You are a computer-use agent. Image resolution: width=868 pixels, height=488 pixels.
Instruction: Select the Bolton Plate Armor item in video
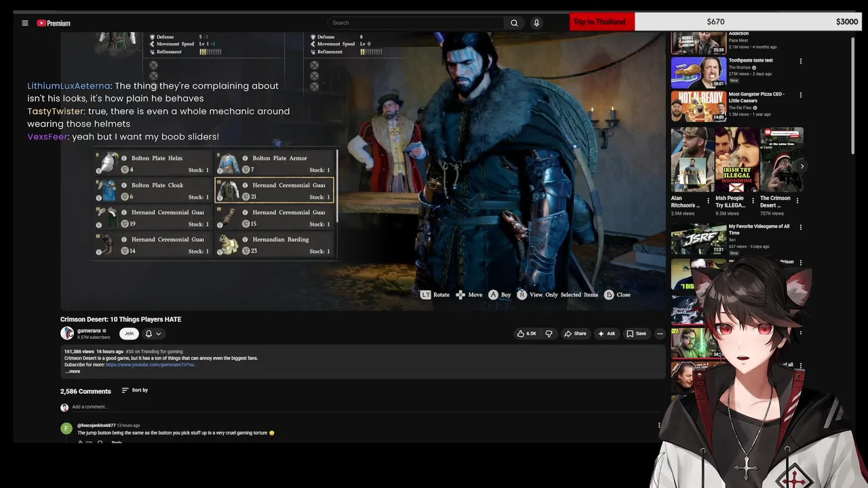pos(275,163)
